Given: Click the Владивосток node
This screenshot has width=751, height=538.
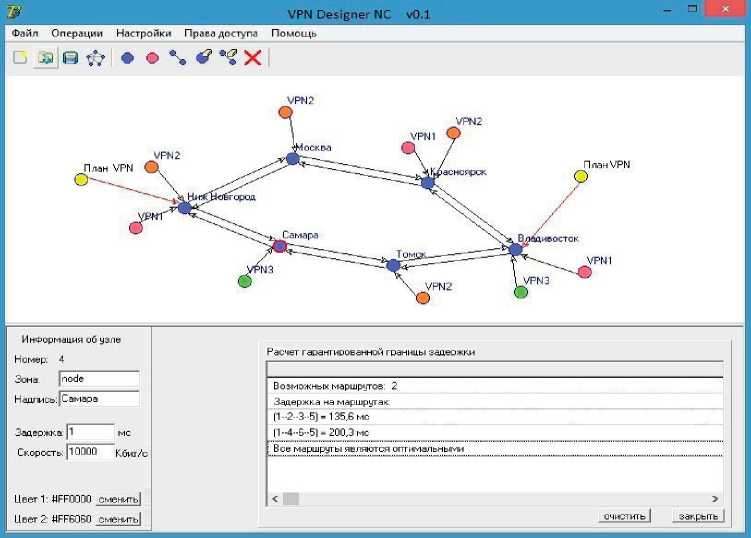Looking at the screenshot, I should [515, 249].
